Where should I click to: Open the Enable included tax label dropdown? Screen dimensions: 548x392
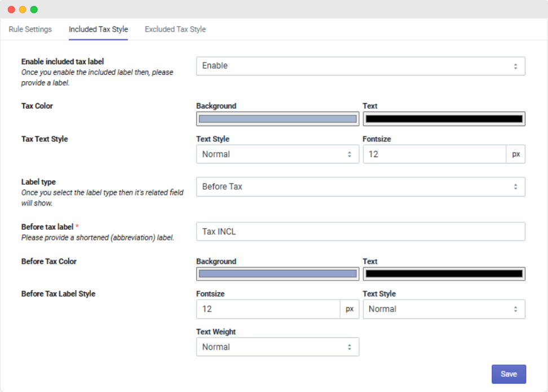pos(360,66)
